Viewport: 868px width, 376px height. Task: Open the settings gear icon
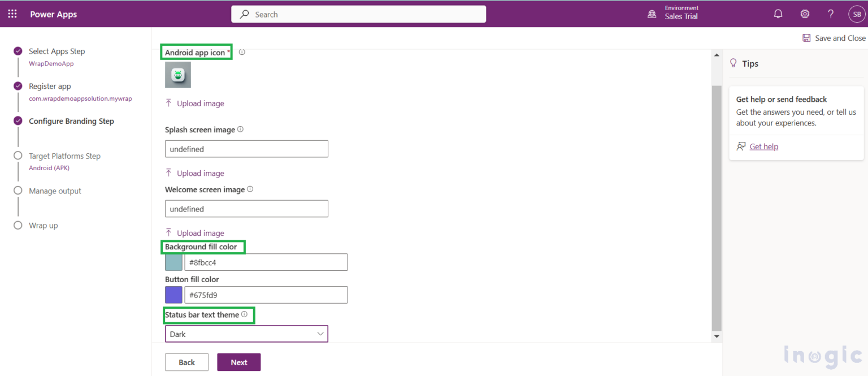805,14
